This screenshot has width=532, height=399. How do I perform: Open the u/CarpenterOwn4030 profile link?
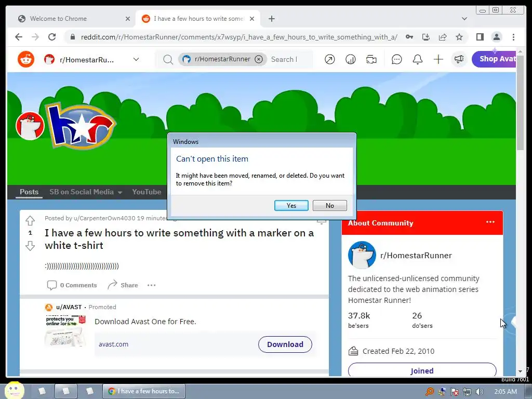click(x=104, y=218)
